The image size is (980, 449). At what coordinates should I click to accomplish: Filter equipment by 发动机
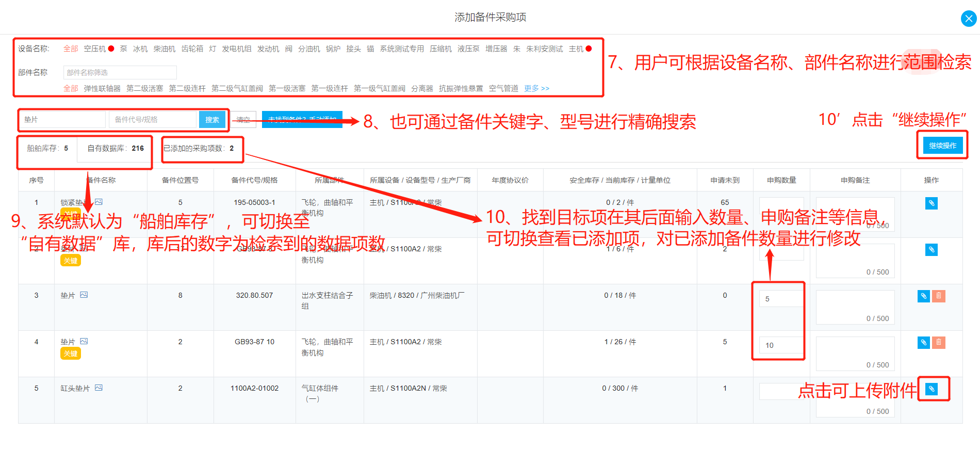[268, 49]
